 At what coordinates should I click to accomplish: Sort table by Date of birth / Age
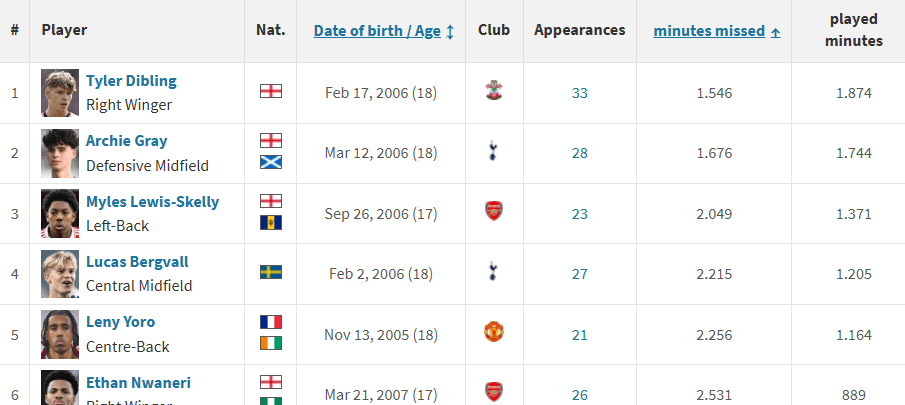pyautogui.click(x=377, y=31)
